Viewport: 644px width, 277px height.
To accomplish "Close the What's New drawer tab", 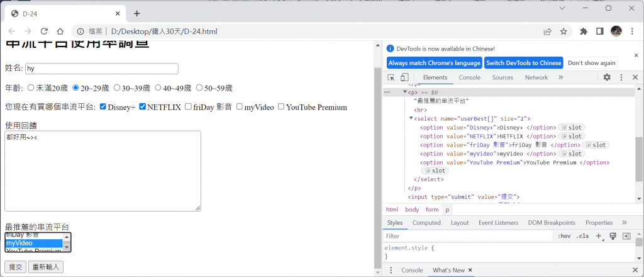I will [x=470, y=270].
